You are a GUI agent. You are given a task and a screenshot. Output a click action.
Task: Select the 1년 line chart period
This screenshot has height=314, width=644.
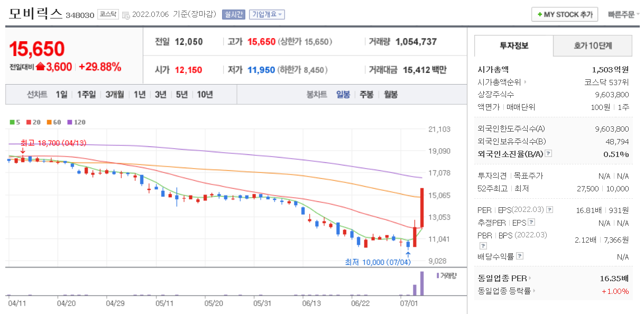click(x=140, y=95)
